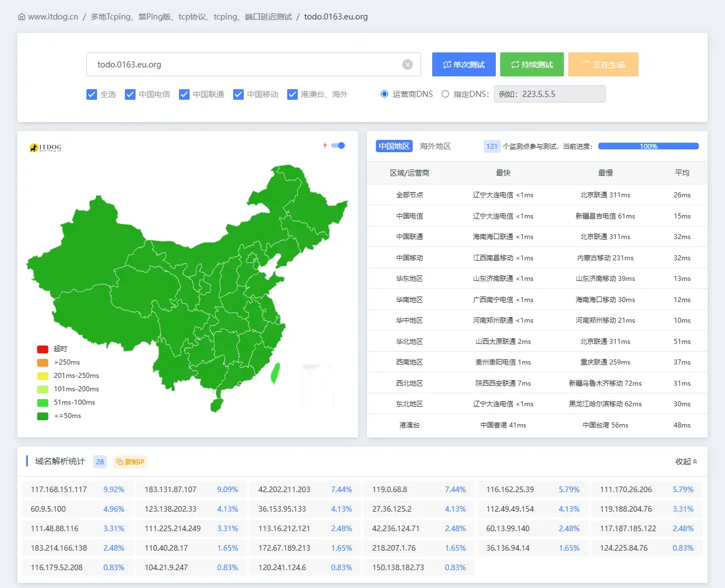Click 中国香港 41ms cell
The width and height of the screenshot is (725, 588).
pos(503,425)
